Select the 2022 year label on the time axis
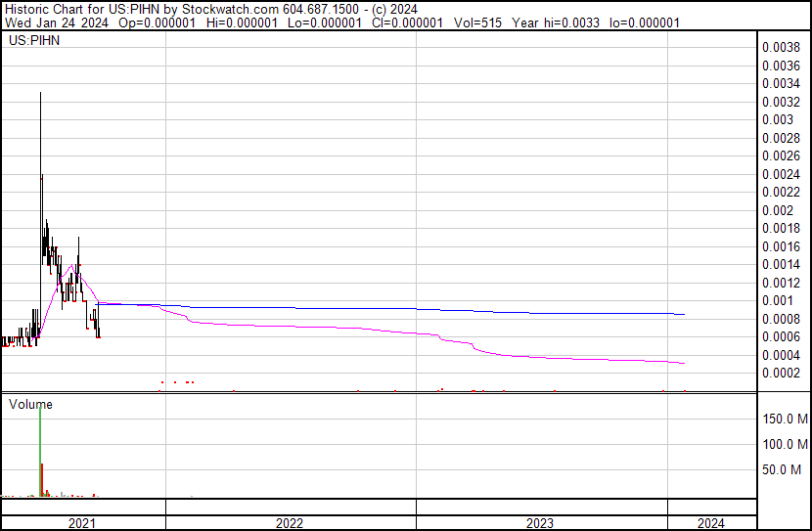 pos(290,523)
